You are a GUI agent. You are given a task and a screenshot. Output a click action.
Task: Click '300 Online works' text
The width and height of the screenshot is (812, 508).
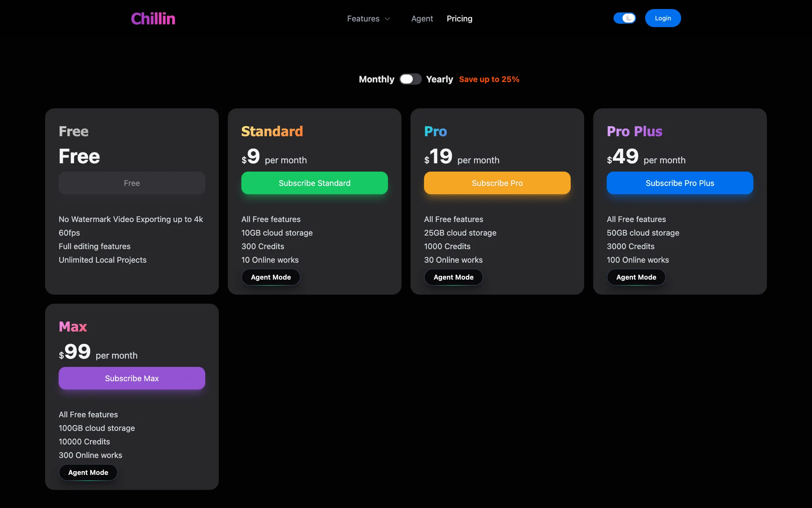coord(90,455)
